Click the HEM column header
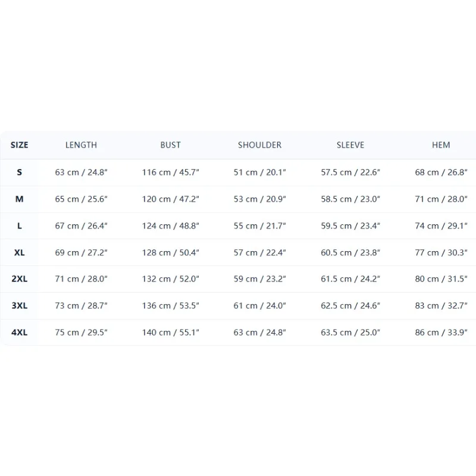This screenshot has width=476, height=476. 441,145
